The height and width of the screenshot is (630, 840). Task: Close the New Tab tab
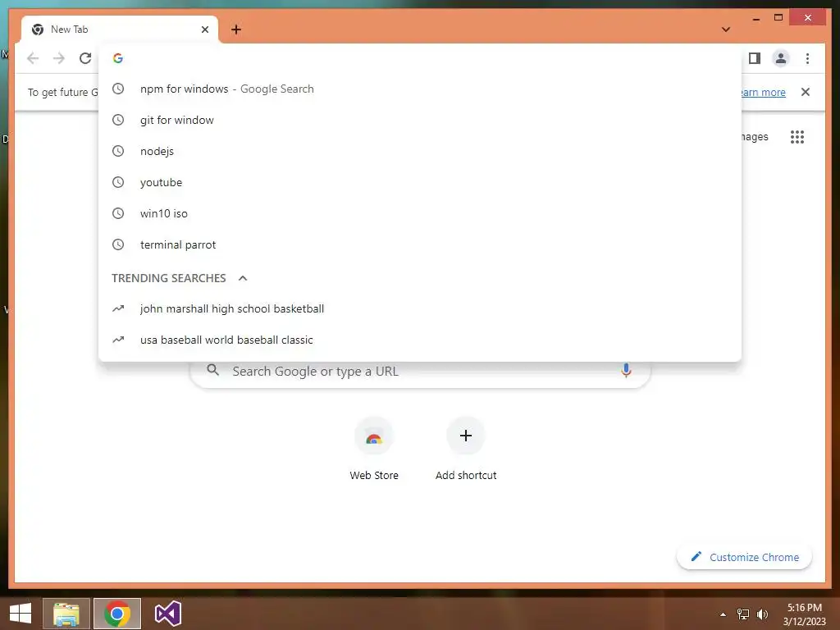(x=204, y=30)
